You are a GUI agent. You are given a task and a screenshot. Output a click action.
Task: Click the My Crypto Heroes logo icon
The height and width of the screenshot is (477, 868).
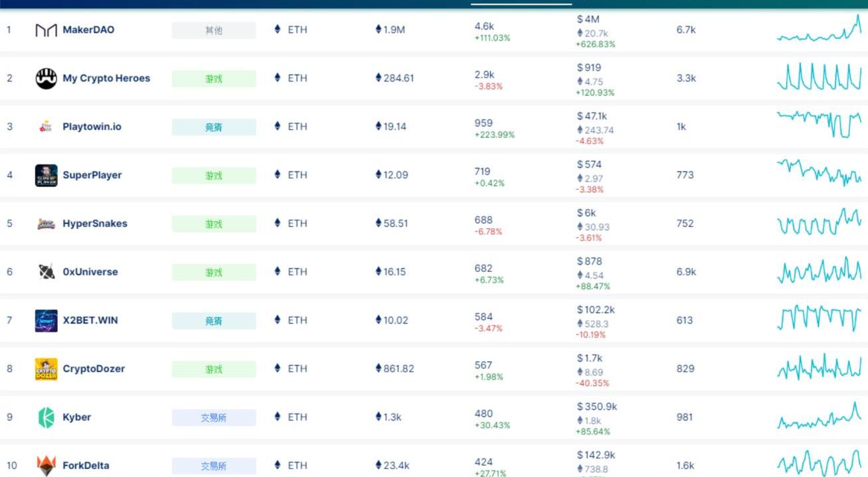tap(46, 78)
